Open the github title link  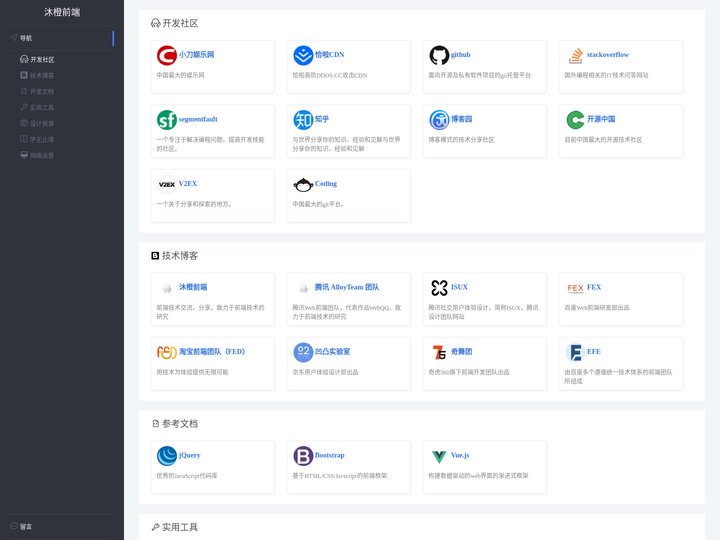click(x=461, y=55)
